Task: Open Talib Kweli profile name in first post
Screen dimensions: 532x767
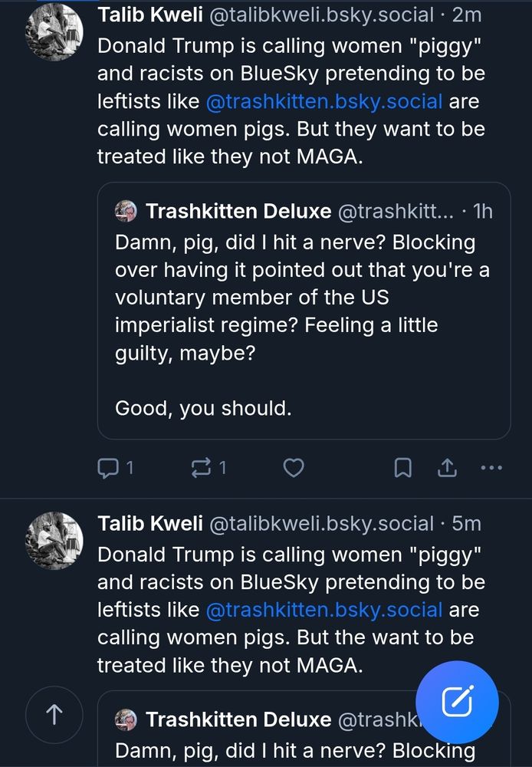Action: pos(149,15)
